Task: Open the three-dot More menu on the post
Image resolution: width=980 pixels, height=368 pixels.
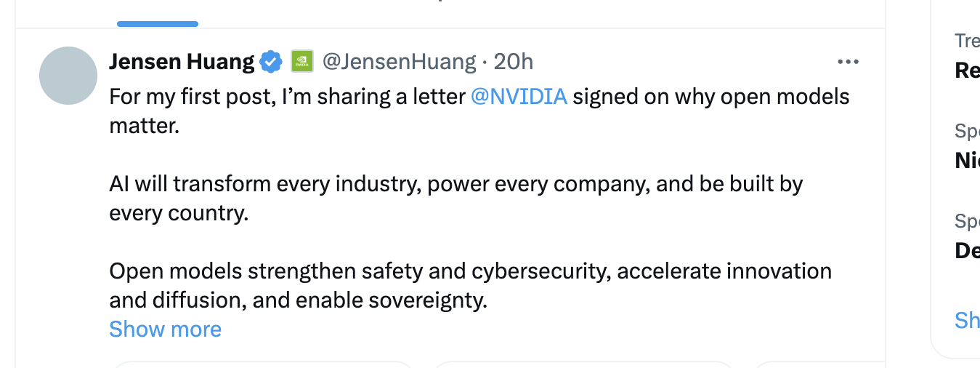Action: coord(848,62)
